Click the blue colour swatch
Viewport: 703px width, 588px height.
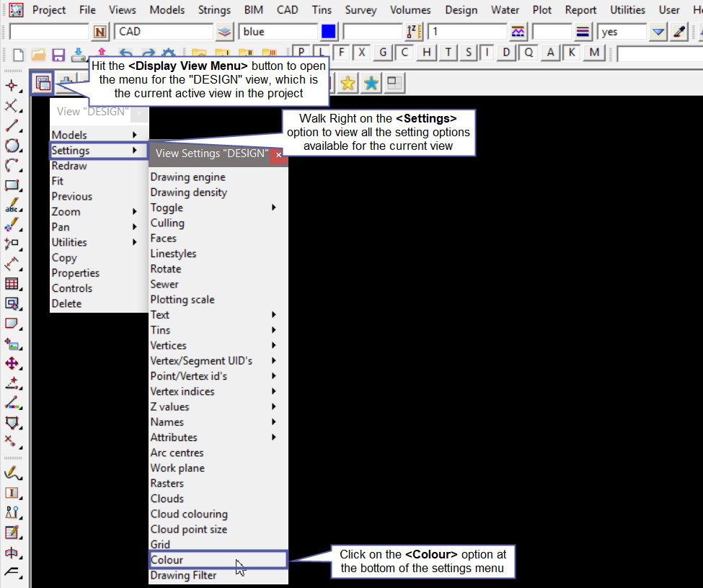(329, 32)
